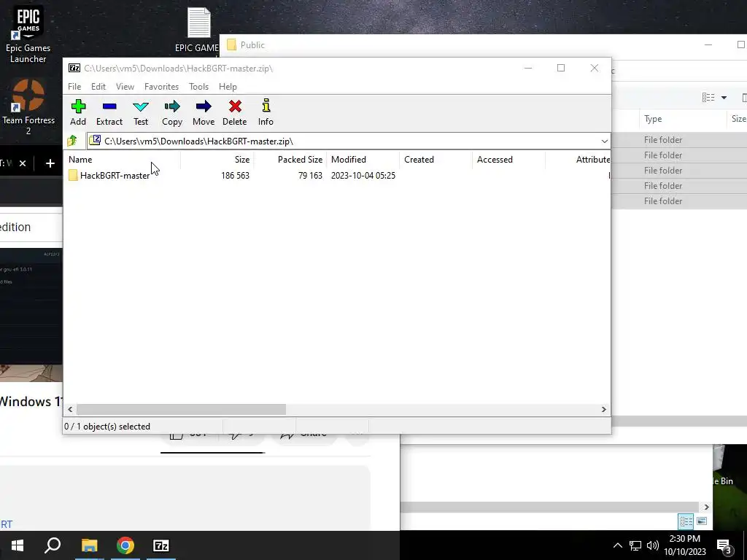Open the notification center icon
Screen dimensions: 747x560
click(x=724, y=547)
